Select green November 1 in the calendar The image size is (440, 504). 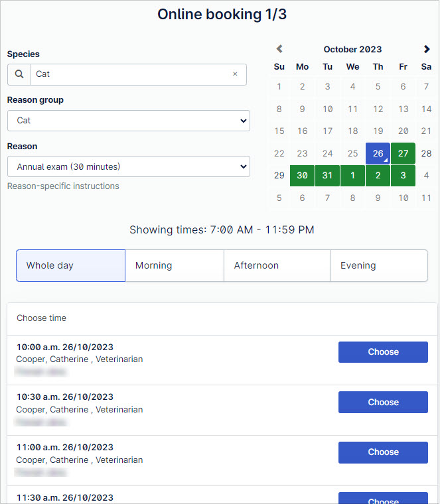coord(352,176)
